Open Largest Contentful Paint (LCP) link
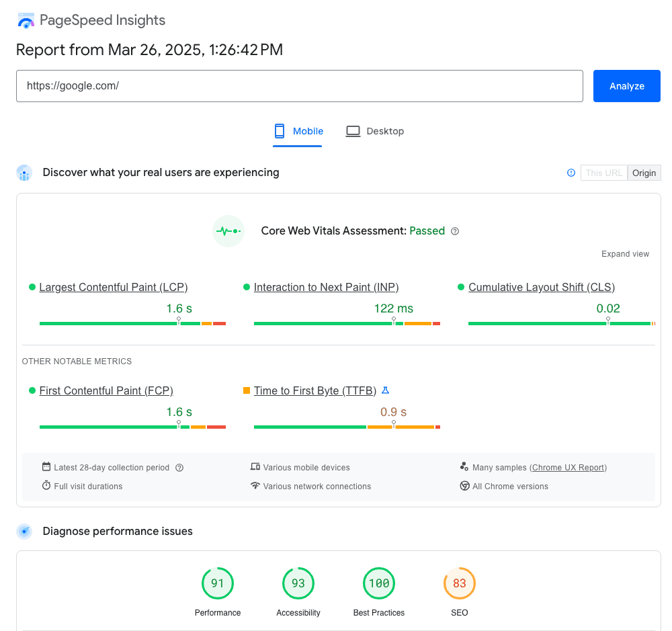The width and height of the screenshot is (672, 631). click(114, 287)
